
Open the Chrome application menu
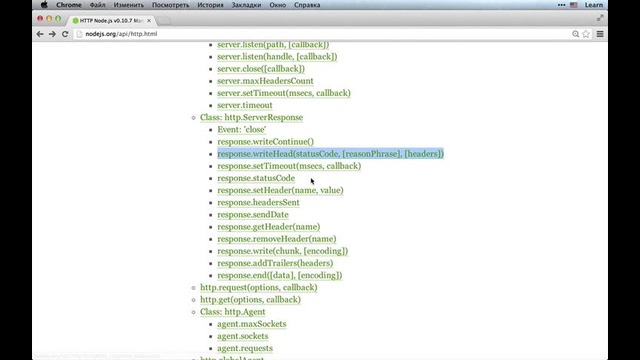[x=69, y=5]
